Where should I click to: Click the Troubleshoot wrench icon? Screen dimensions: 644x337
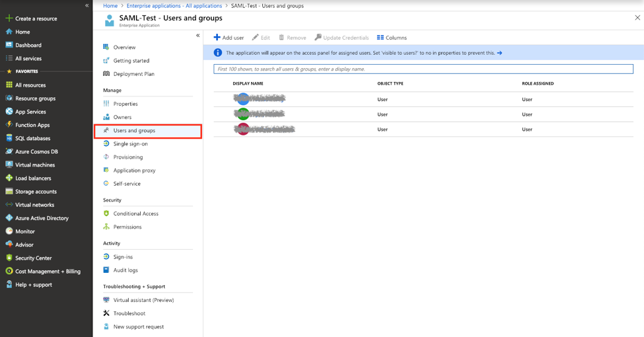(x=106, y=313)
